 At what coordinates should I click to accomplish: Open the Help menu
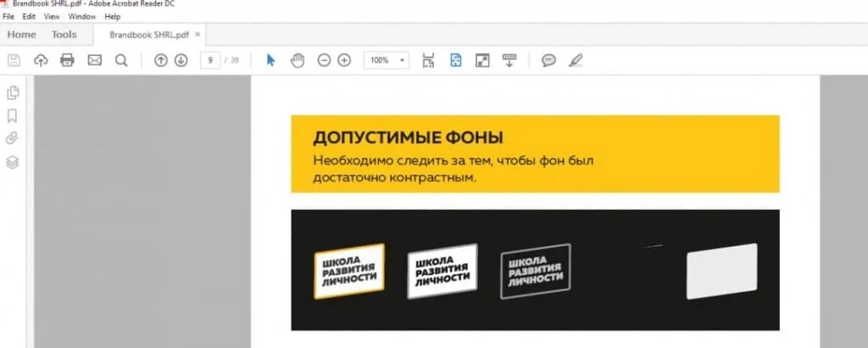click(x=113, y=17)
